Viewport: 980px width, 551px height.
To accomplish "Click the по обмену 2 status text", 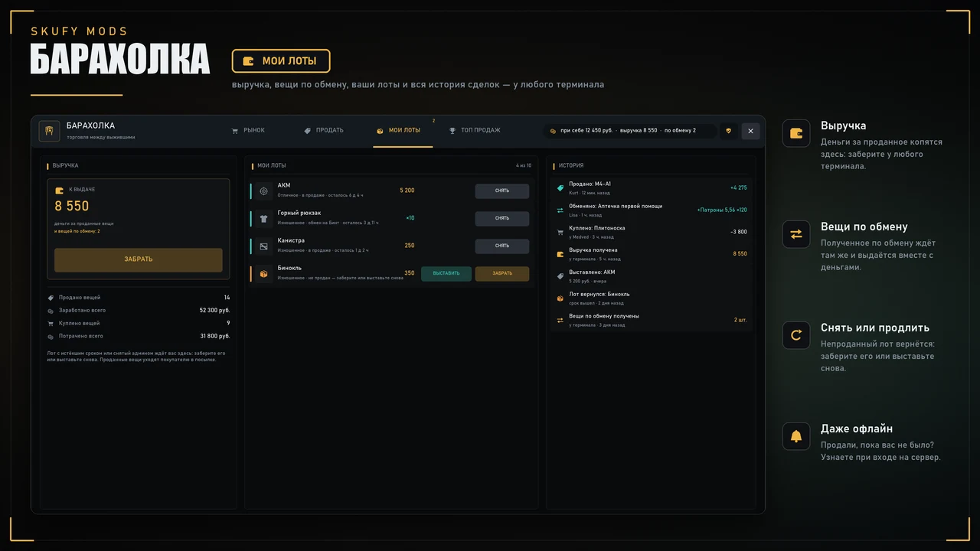I will pyautogui.click(x=680, y=131).
